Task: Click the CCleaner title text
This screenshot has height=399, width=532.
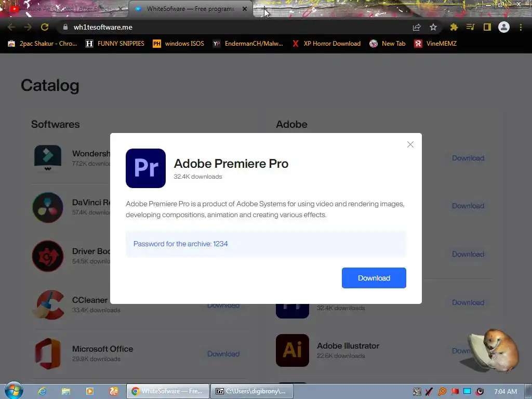Action: pos(89,300)
